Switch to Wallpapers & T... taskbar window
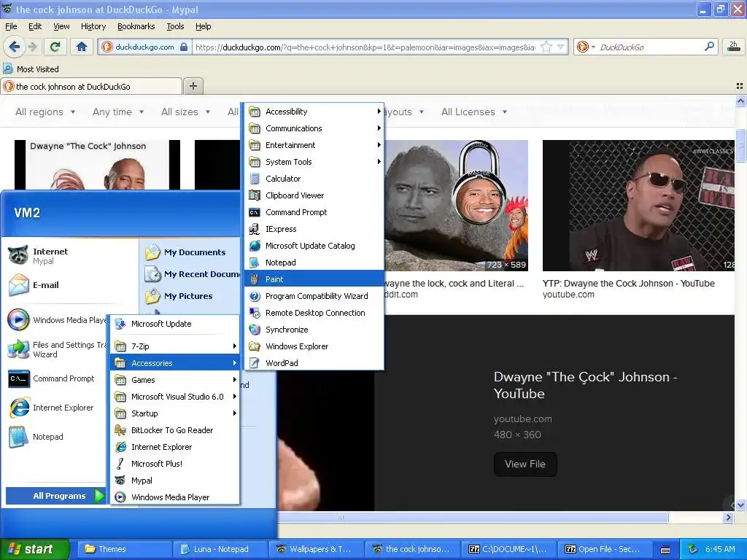Screen dimensions: 747x560 coord(316,549)
